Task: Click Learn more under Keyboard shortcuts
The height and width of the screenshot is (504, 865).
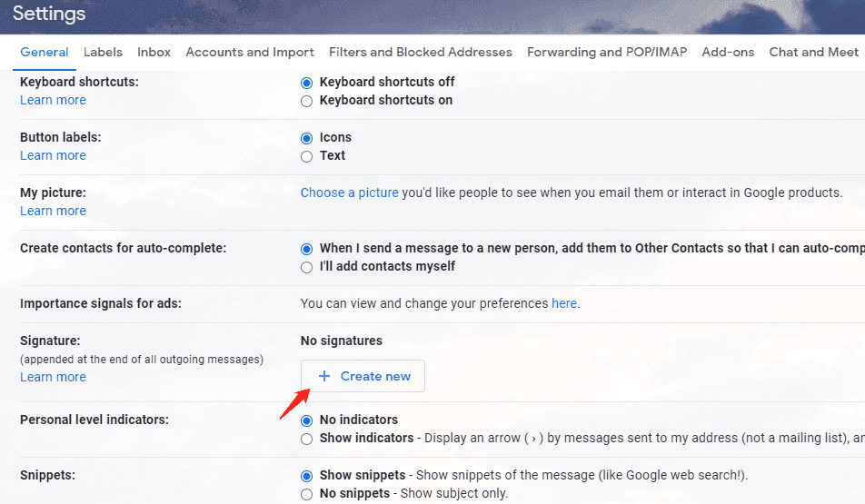Action: point(53,100)
